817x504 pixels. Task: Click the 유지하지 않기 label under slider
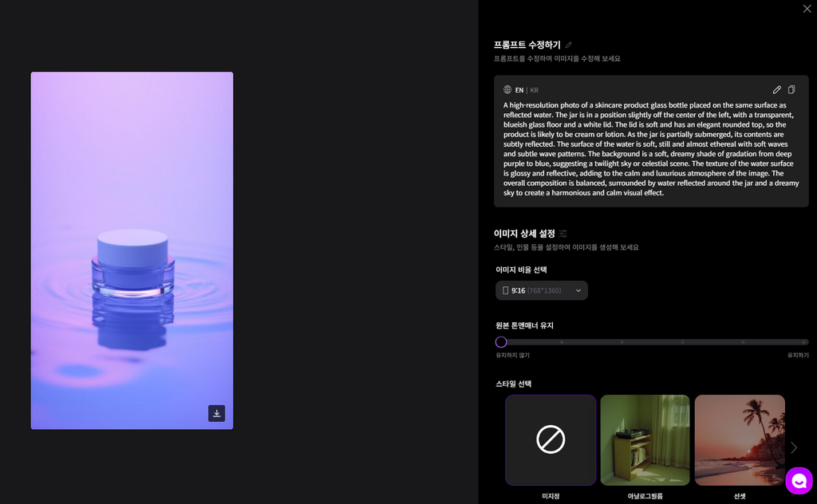point(513,355)
